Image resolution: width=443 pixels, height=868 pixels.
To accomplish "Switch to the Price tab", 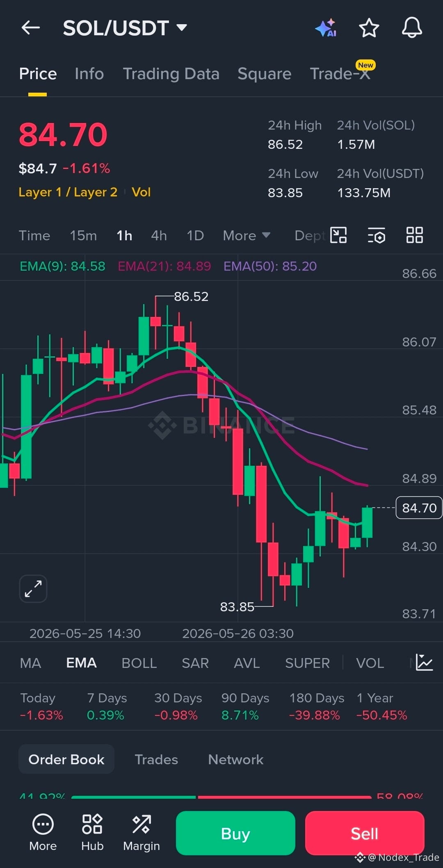I will pos(38,74).
